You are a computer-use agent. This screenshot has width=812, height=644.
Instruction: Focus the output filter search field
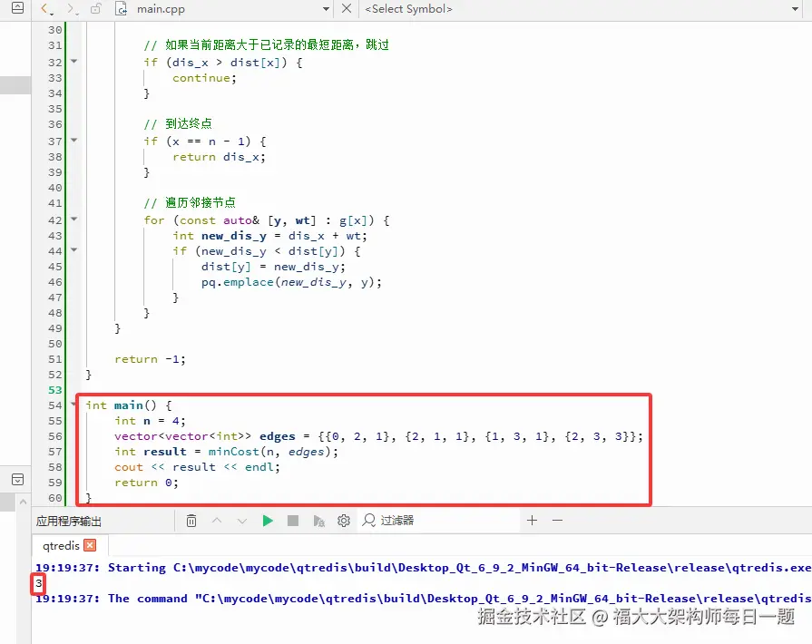coord(439,521)
